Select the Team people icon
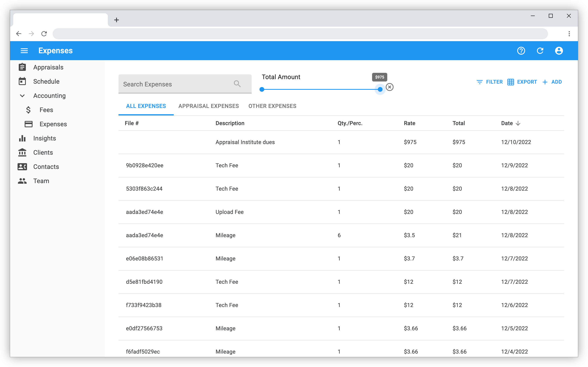Viewport: 588px width, 367px height. click(22, 181)
